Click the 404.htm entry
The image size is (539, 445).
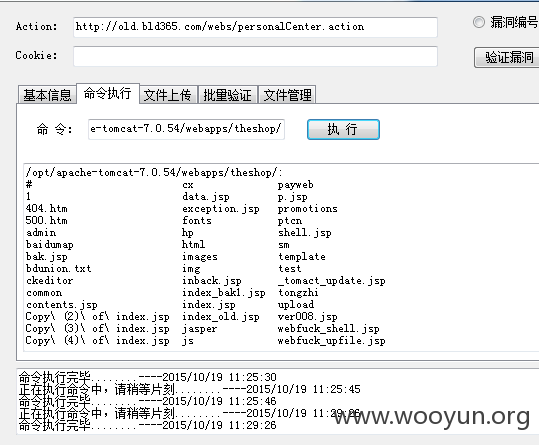47,208
